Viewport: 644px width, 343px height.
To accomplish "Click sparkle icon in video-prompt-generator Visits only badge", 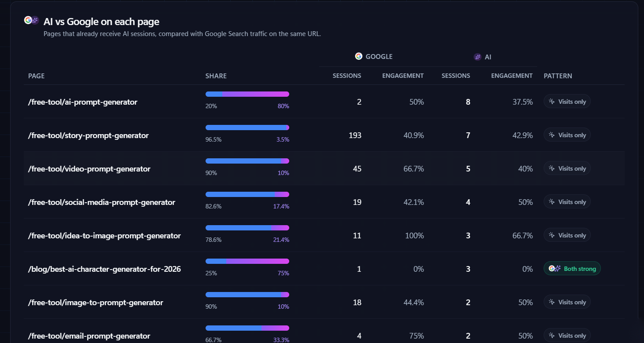I will 552,168.
